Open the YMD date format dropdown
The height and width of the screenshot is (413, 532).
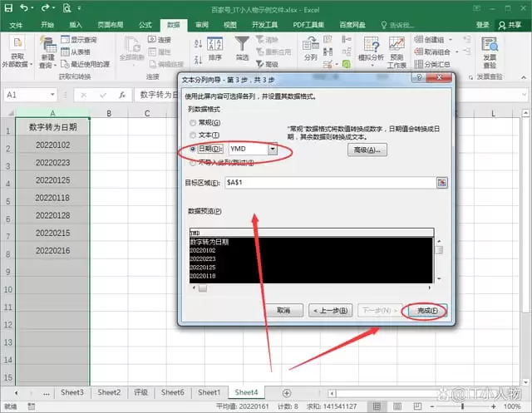(x=272, y=149)
